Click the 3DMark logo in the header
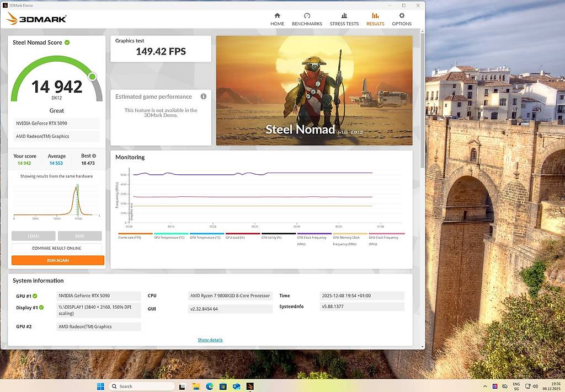The height and width of the screenshot is (392, 565). pyautogui.click(x=36, y=19)
